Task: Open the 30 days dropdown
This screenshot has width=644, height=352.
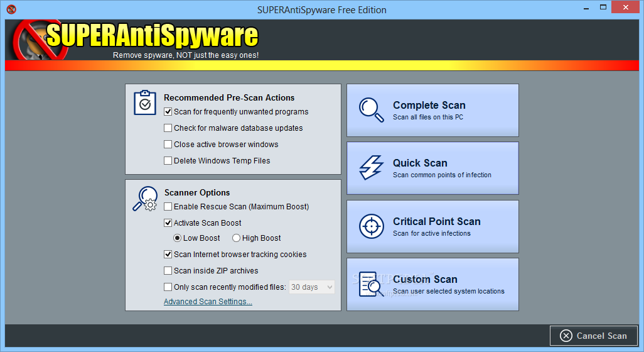Action: coord(312,287)
